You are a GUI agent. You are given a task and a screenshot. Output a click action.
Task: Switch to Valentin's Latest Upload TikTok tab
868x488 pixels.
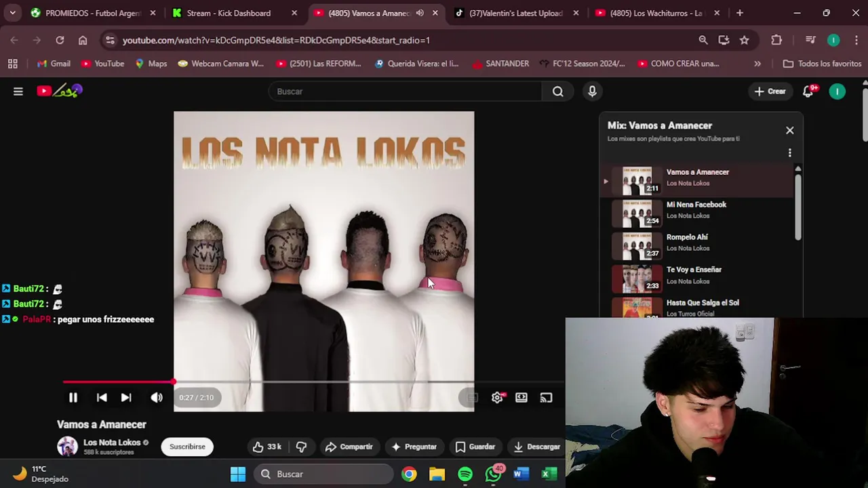tap(515, 13)
